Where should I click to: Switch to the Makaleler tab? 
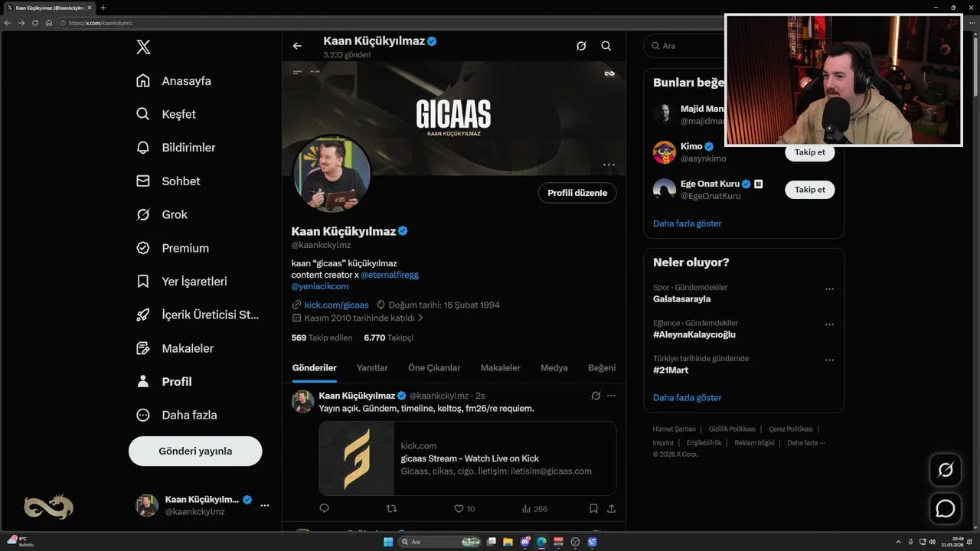click(500, 368)
